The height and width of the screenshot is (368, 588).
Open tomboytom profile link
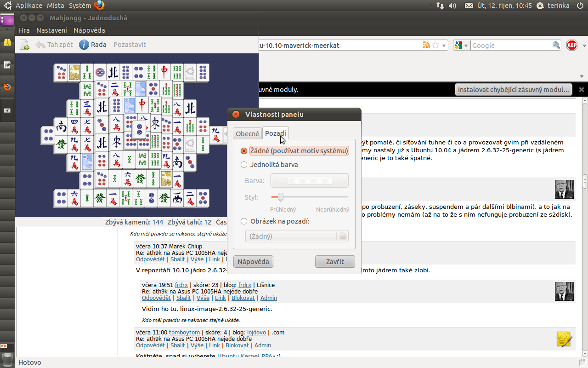coord(184,332)
